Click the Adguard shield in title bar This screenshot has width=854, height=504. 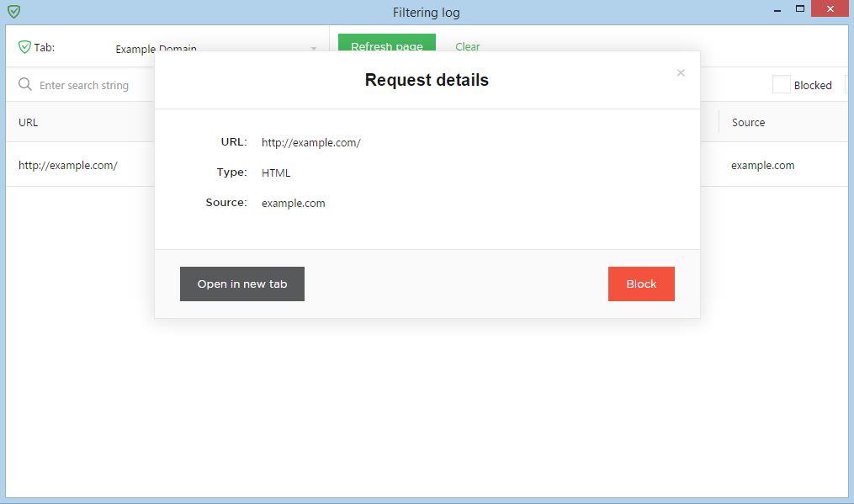click(x=14, y=12)
